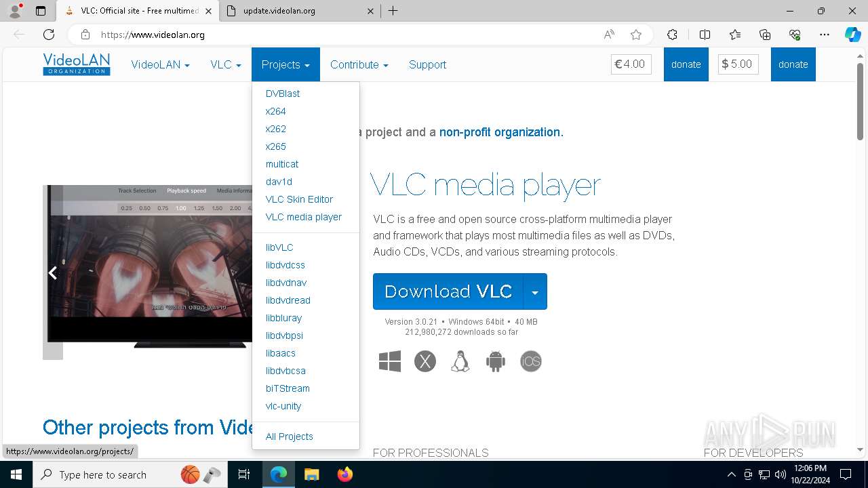Show hidden system tray icons chevron
The image size is (868, 488).
pyautogui.click(x=731, y=474)
